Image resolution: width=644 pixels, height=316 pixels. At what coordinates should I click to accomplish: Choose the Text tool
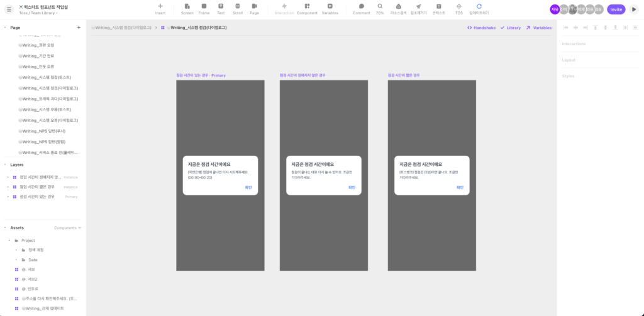(221, 9)
